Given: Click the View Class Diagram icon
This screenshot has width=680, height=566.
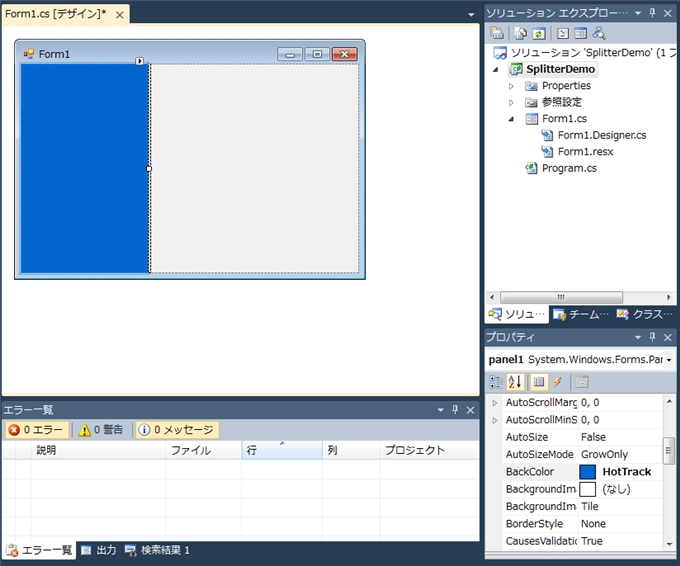Looking at the screenshot, I should (x=599, y=33).
